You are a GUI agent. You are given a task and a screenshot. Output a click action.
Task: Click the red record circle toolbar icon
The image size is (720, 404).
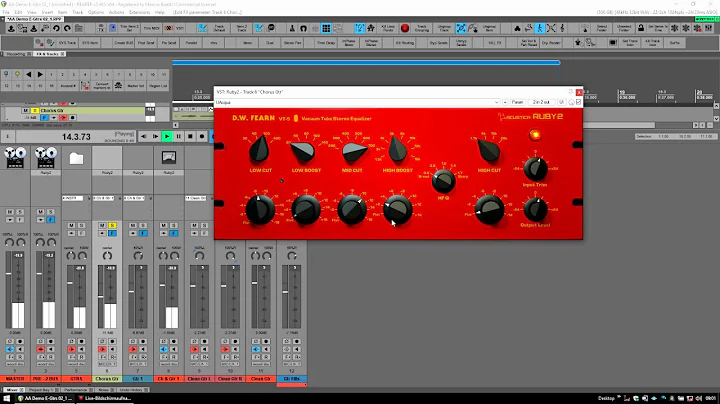click(x=405, y=28)
